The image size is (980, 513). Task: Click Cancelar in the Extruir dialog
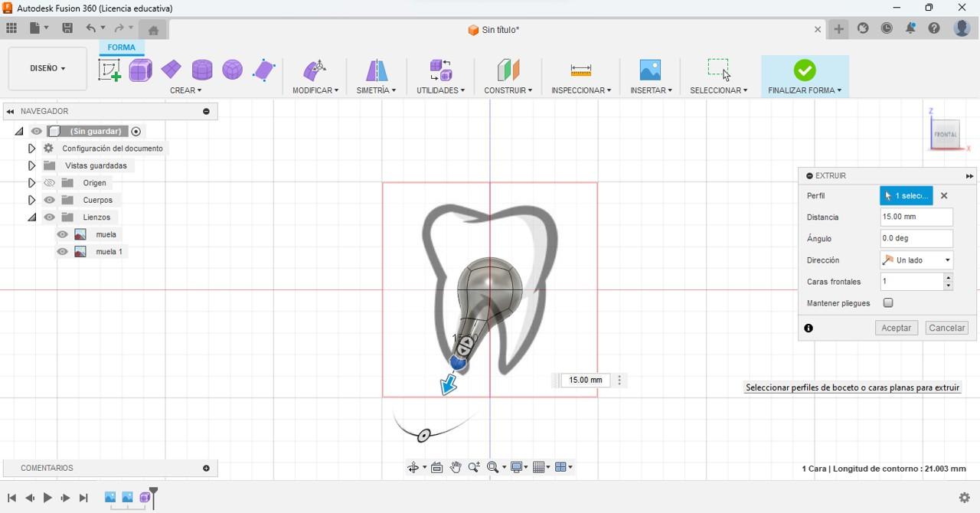click(946, 328)
